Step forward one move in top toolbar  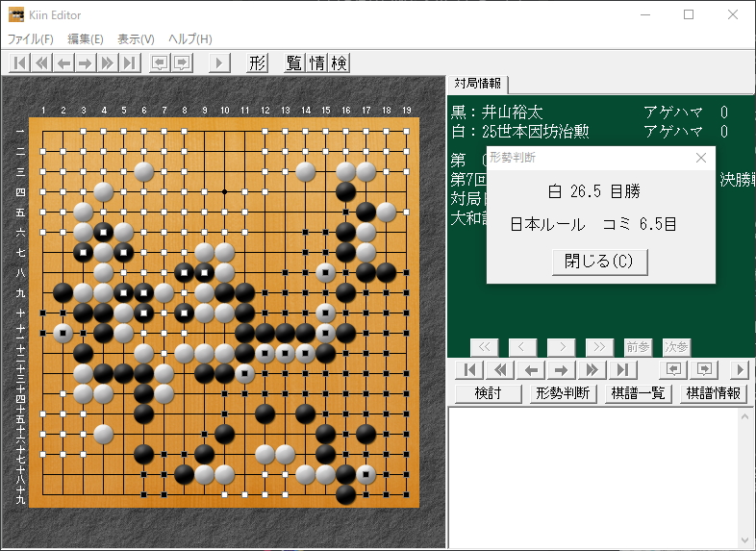point(86,63)
